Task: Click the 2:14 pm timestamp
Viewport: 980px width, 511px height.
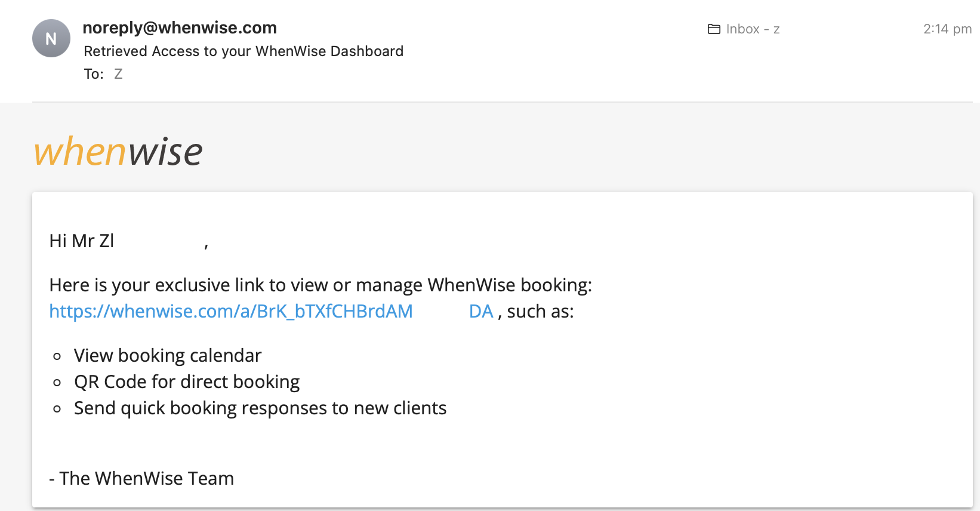Action: pos(947,29)
